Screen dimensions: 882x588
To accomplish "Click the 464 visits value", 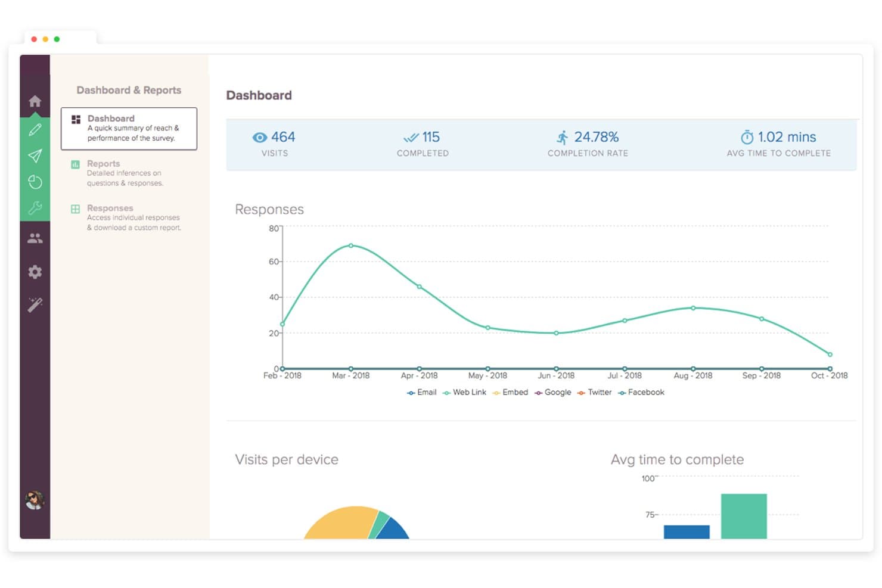I will [x=283, y=137].
